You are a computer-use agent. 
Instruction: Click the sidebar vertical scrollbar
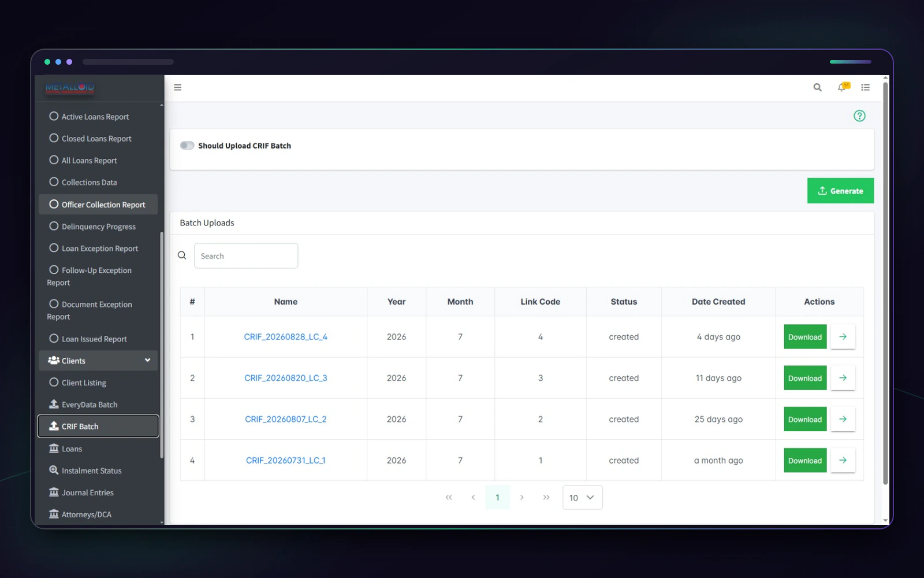[x=162, y=345]
